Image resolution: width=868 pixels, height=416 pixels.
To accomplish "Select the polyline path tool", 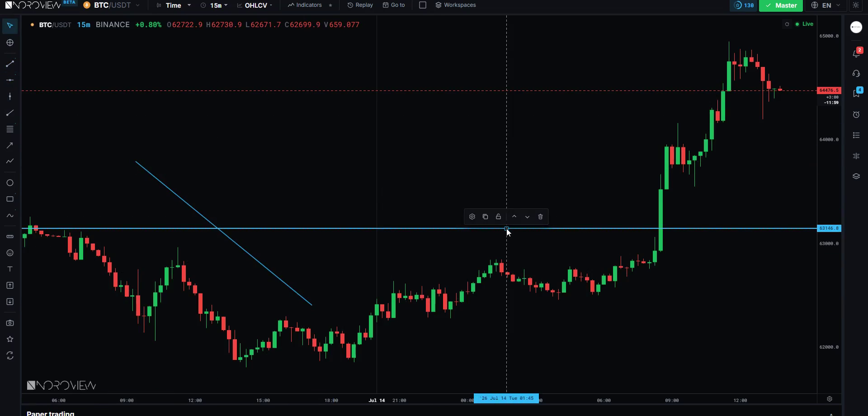I will (10, 161).
